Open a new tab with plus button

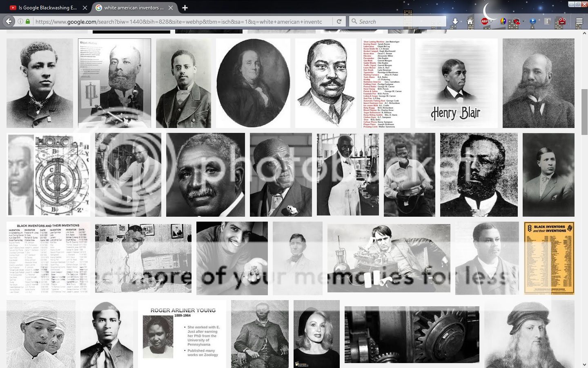point(185,8)
